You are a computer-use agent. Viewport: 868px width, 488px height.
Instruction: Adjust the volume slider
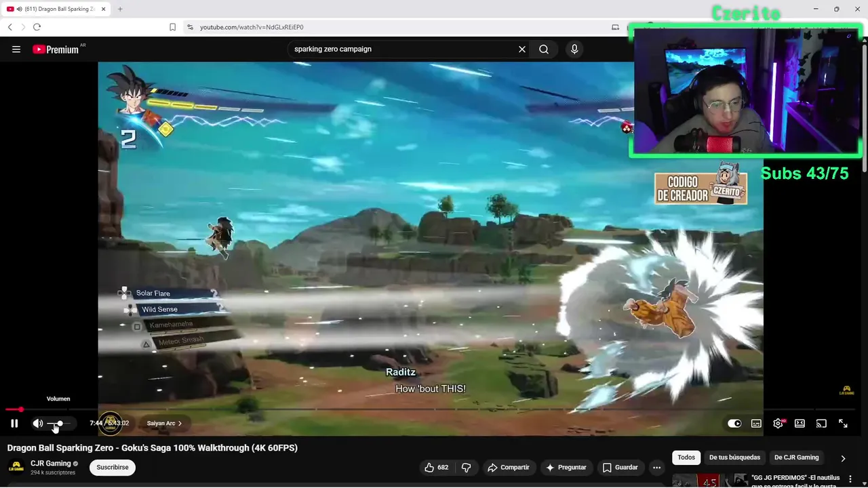[60, 424]
